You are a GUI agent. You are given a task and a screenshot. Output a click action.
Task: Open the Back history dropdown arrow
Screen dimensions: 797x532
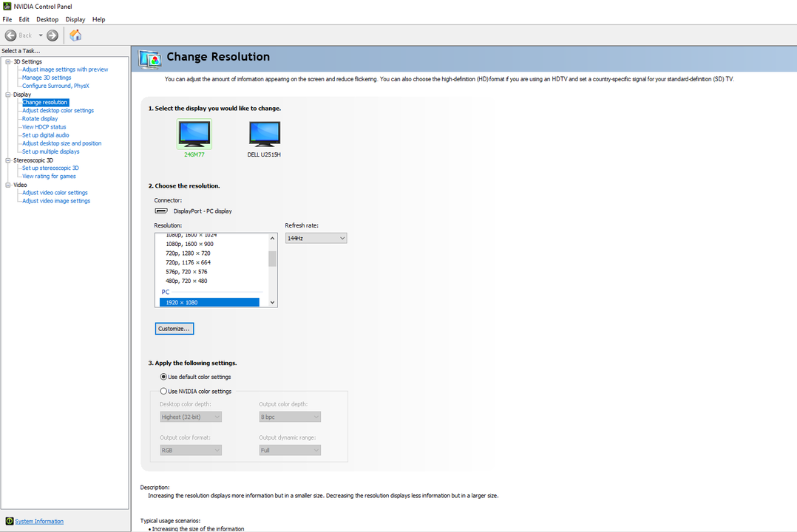(x=41, y=35)
